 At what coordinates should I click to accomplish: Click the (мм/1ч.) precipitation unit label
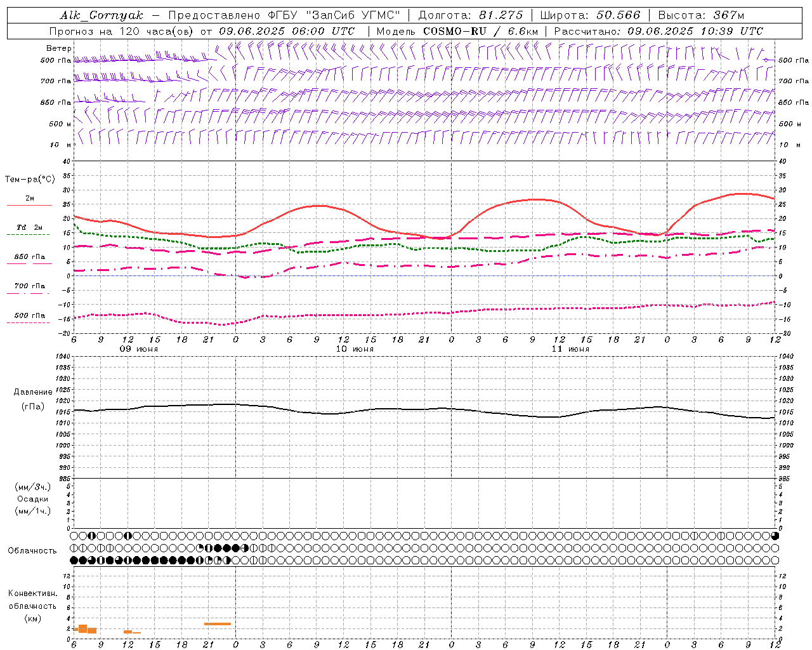pyautogui.click(x=33, y=511)
